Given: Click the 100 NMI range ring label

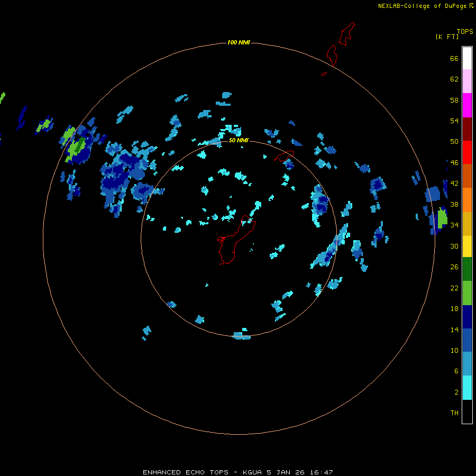Looking at the screenshot, I should point(239,42).
